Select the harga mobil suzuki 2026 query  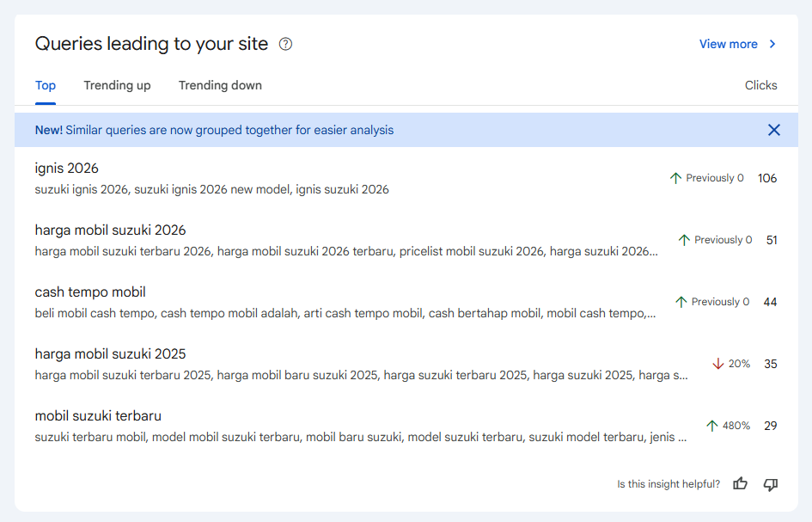point(110,230)
